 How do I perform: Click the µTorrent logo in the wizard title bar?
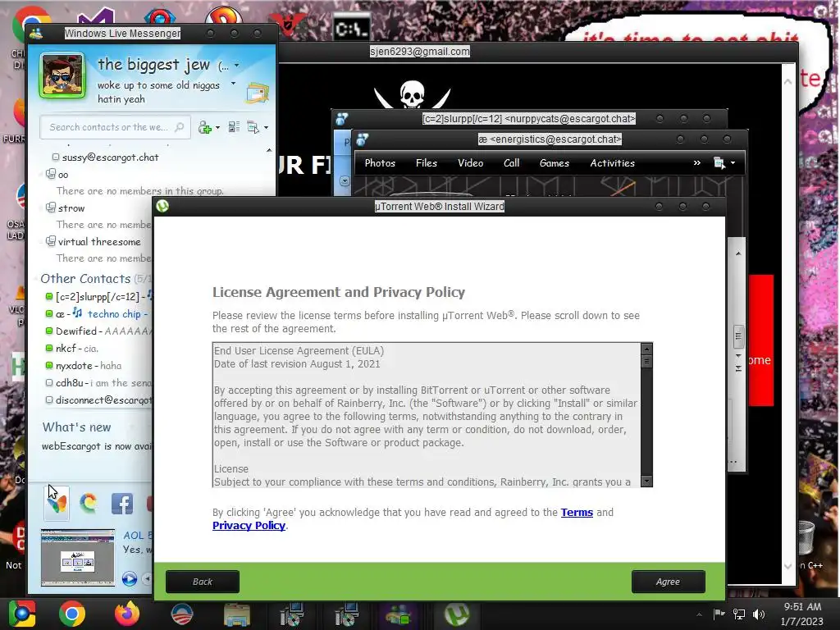click(x=162, y=206)
